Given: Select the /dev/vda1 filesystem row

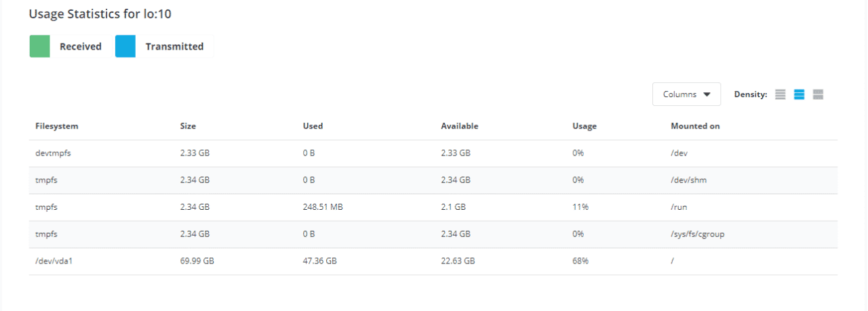Looking at the screenshot, I should (54, 261).
